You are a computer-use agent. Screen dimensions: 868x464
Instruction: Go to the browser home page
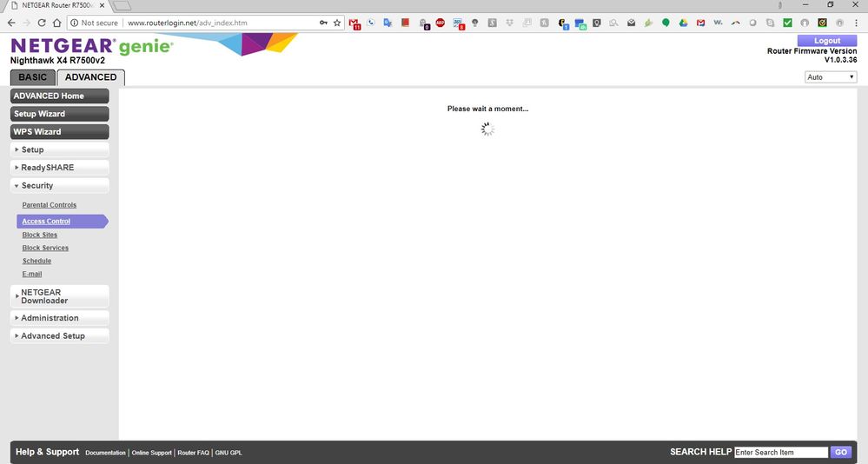(x=56, y=23)
